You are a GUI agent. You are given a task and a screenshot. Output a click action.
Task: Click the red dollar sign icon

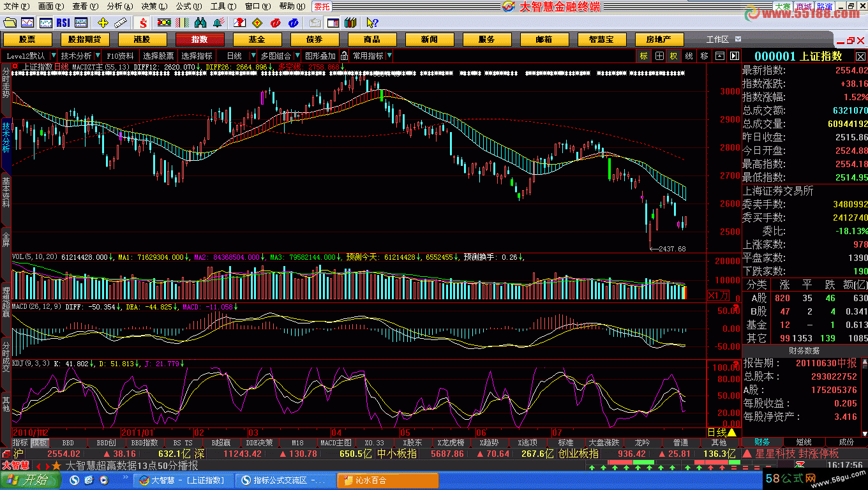coord(142,23)
